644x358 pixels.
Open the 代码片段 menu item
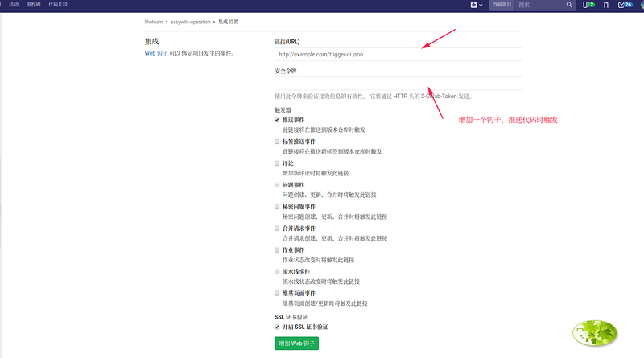[58, 5]
